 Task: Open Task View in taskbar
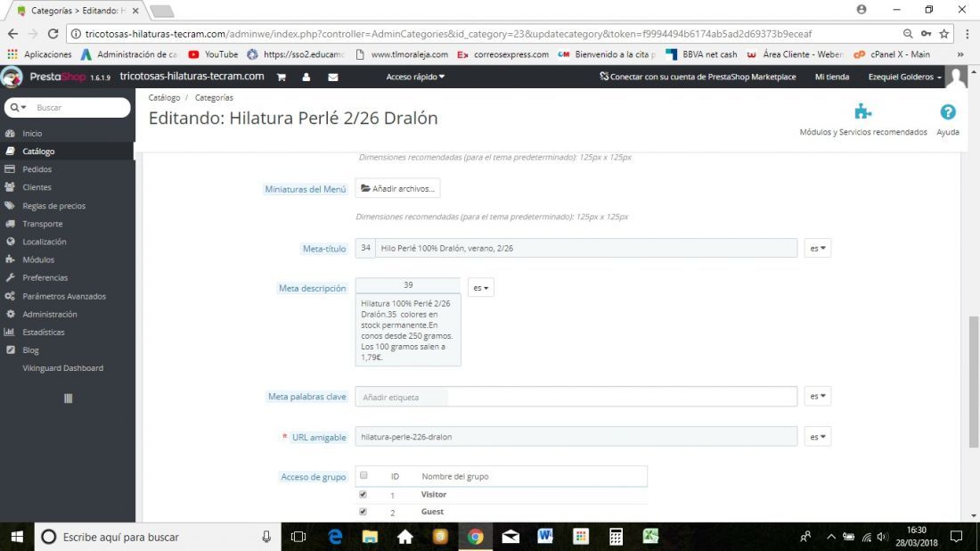point(298,537)
